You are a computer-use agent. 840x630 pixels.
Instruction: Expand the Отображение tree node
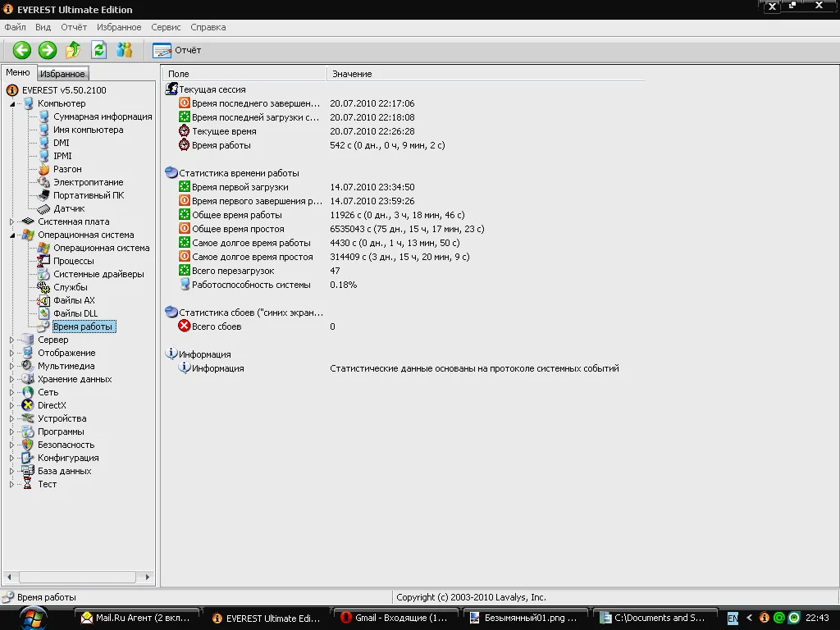click(x=11, y=353)
